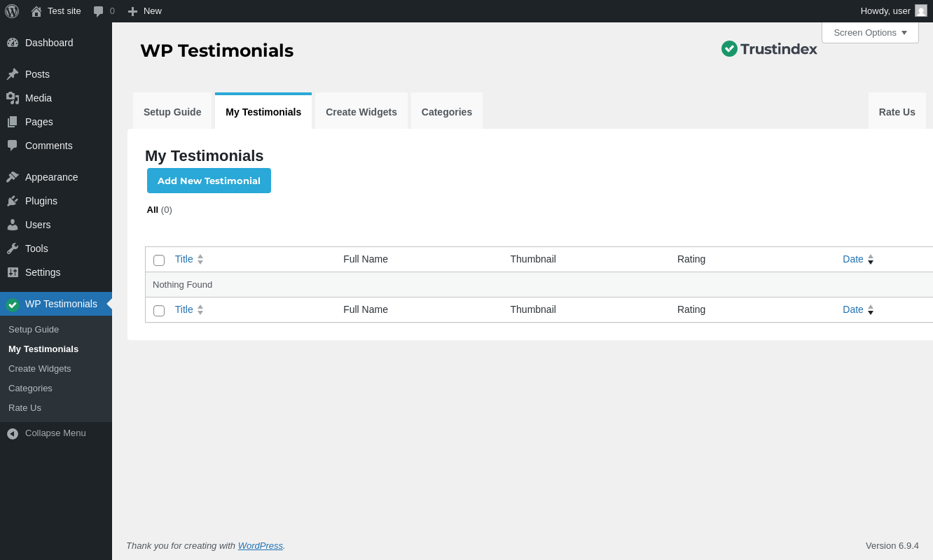The image size is (933, 560).
Task: Select the My Testimonials tab
Action: tap(263, 112)
